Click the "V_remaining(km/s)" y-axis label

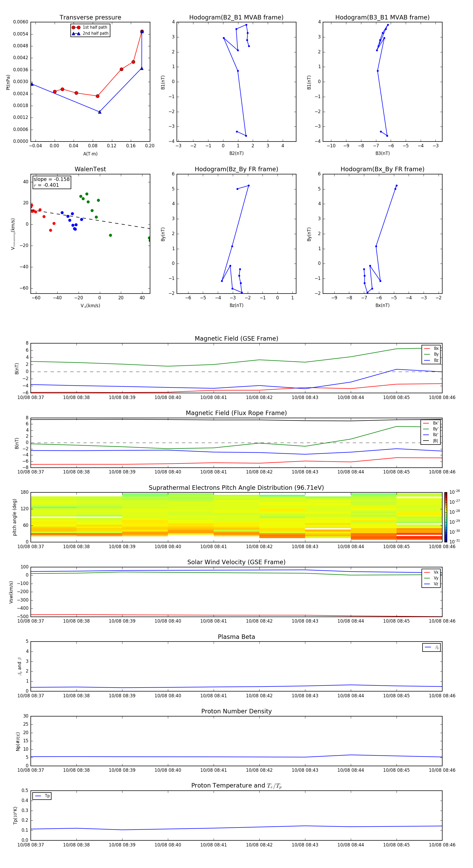click(13, 234)
